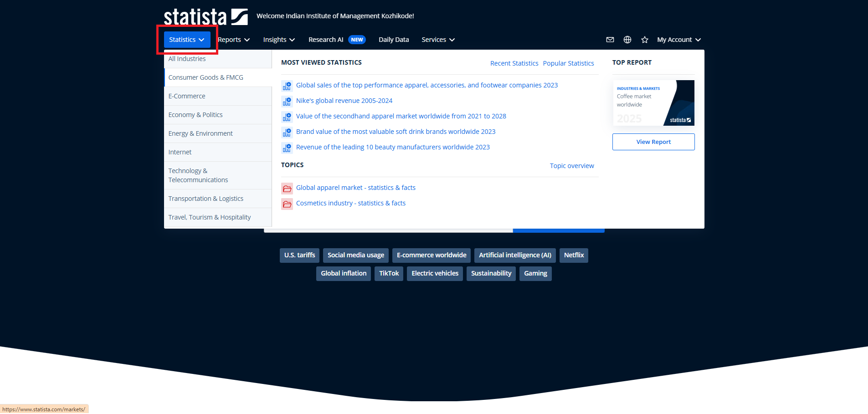Click the globe language icon
The height and width of the screenshot is (414, 868).
pos(627,40)
